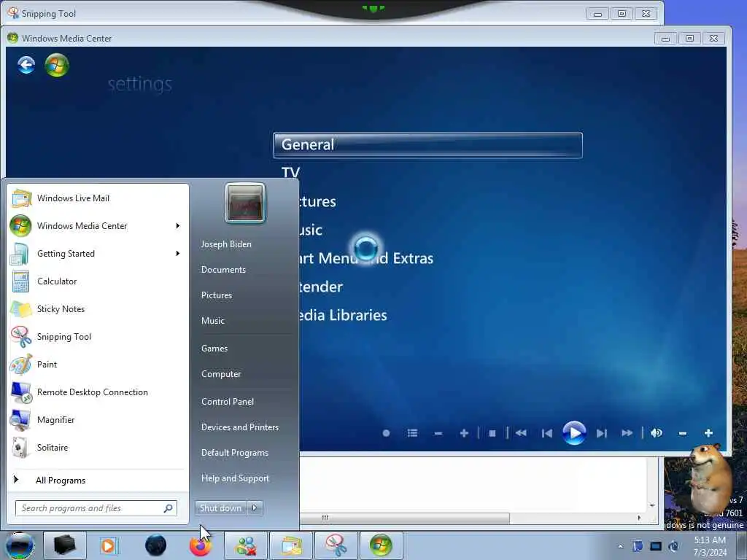
Task: Stop playback in Media Center
Action: pyautogui.click(x=492, y=433)
